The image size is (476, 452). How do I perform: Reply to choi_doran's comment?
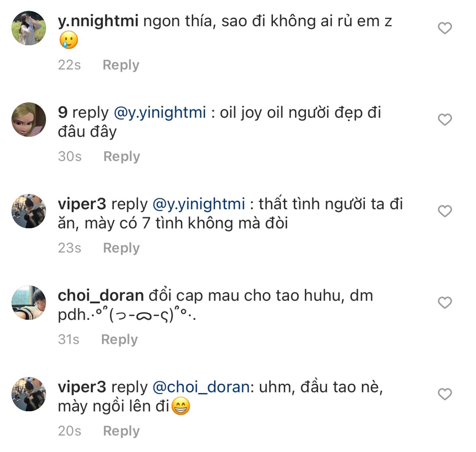click(x=119, y=339)
